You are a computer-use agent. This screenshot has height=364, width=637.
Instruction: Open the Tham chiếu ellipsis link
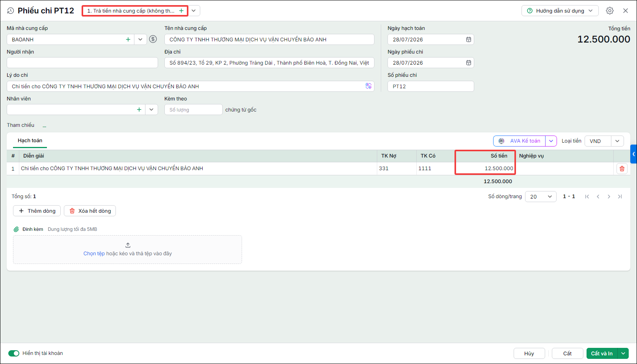click(45, 126)
